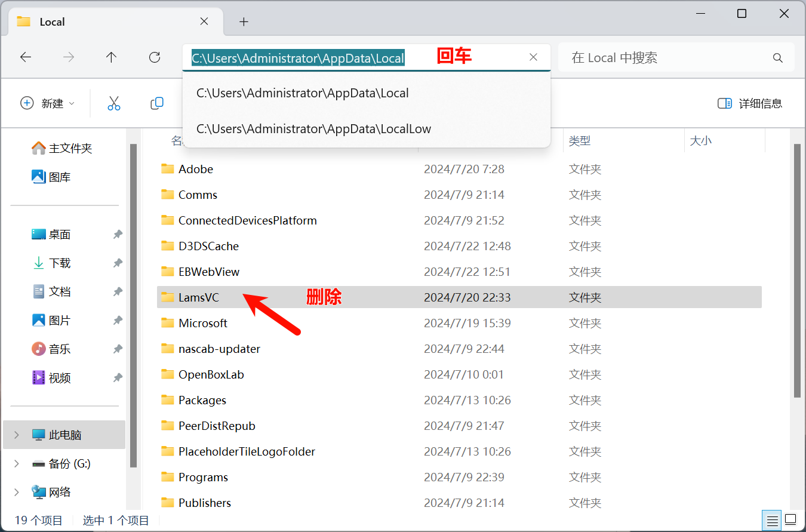Open 下载 in the sidebar
The image size is (806, 532).
pos(59,263)
